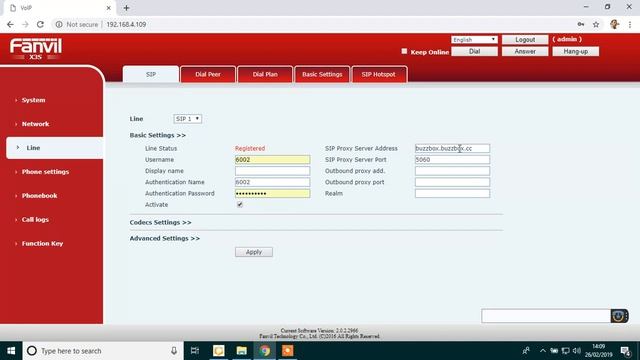Click the Display name field

pyautogui.click(x=272, y=171)
